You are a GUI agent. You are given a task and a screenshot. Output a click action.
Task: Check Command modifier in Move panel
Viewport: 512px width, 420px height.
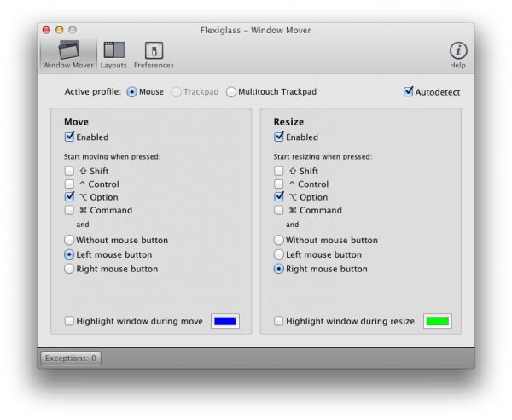click(x=69, y=210)
